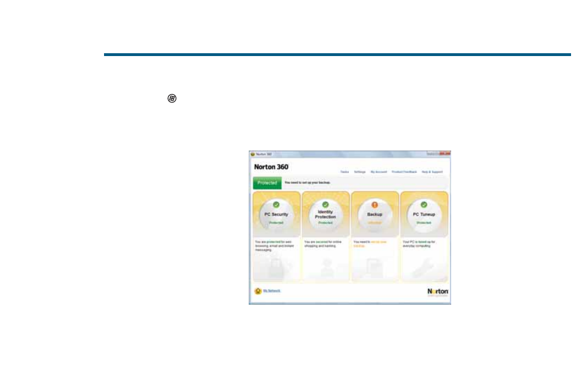Image resolution: width=588 pixels, height=381 pixels.
Task: Click the green 'tuned up' word under PC Tuneup
Action: (425, 242)
